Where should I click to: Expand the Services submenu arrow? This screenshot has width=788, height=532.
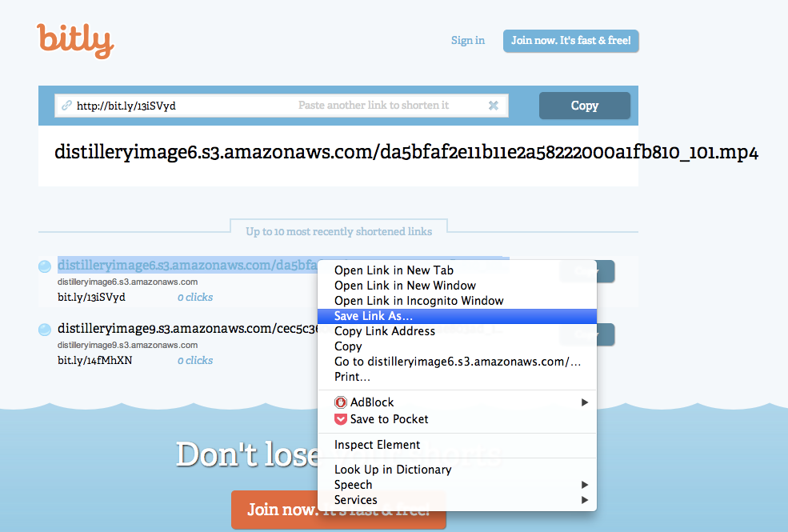click(x=585, y=500)
